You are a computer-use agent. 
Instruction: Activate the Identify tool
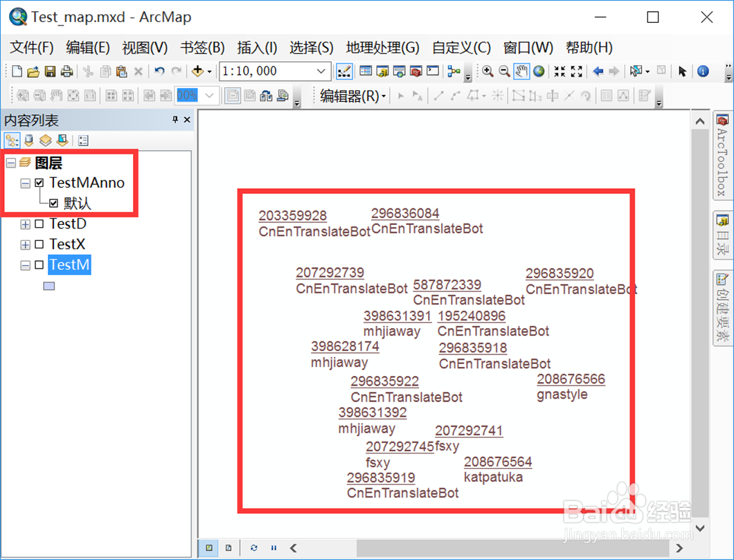[703, 71]
